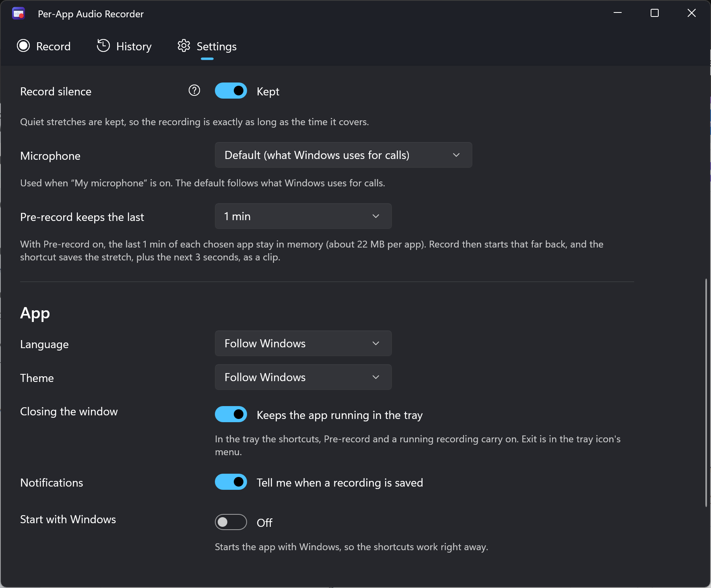The width and height of the screenshot is (711, 588).
Task: Click the "Quiet stretches are kept" description
Action: click(194, 122)
